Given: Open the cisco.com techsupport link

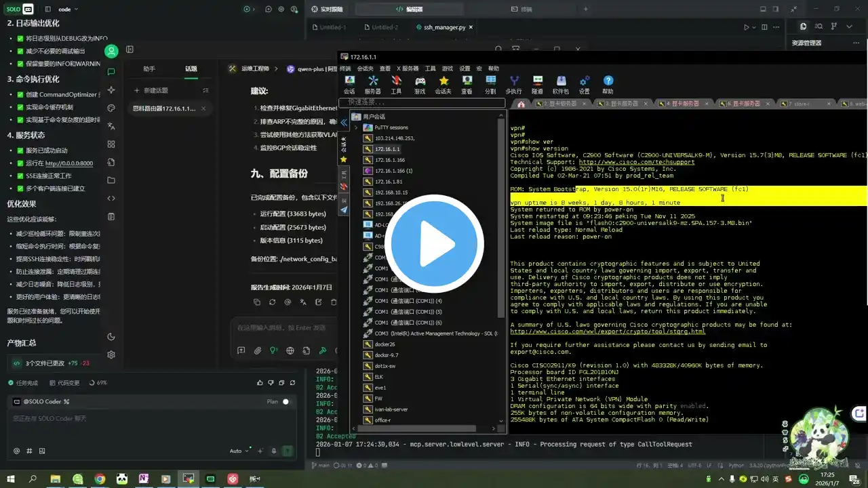Looking at the screenshot, I should (x=636, y=162).
